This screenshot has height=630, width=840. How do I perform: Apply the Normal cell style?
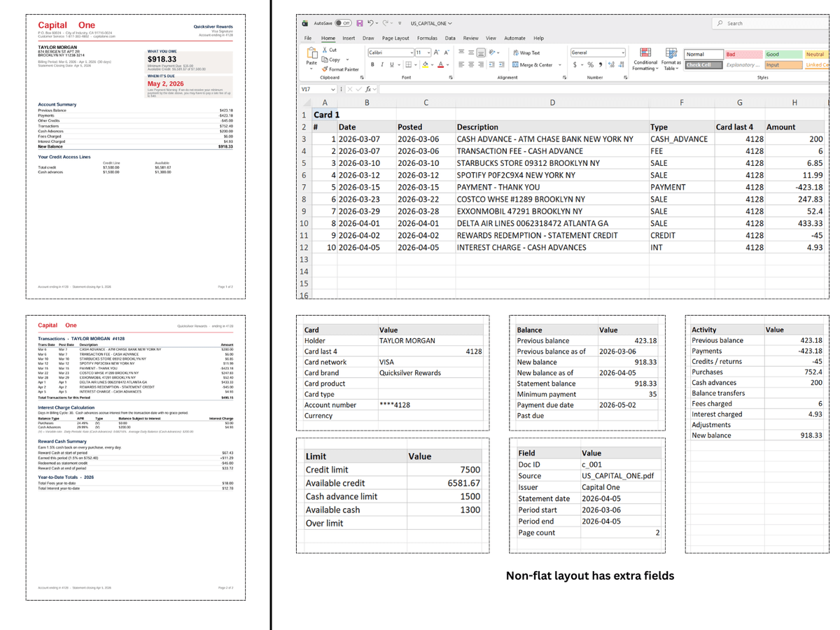pos(704,54)
